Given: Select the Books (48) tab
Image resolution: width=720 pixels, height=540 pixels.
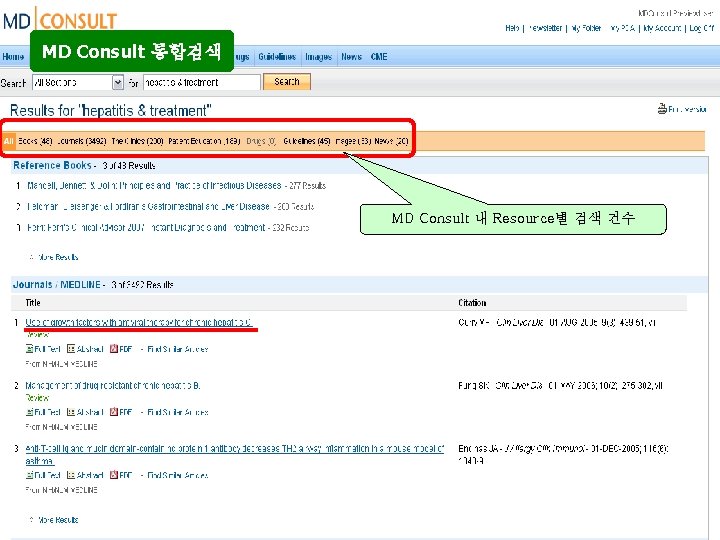Looking at the screenshot, I should coord(35,141).
